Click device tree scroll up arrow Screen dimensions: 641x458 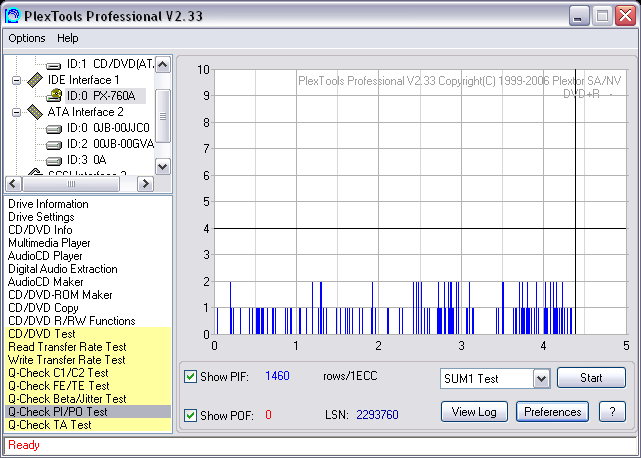coord(163,65)
